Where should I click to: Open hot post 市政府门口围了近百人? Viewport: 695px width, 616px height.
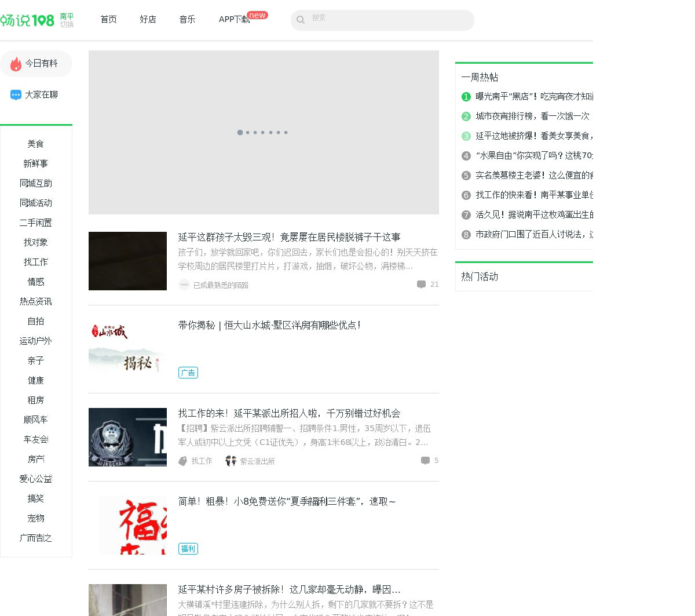(x=534, y=235)
